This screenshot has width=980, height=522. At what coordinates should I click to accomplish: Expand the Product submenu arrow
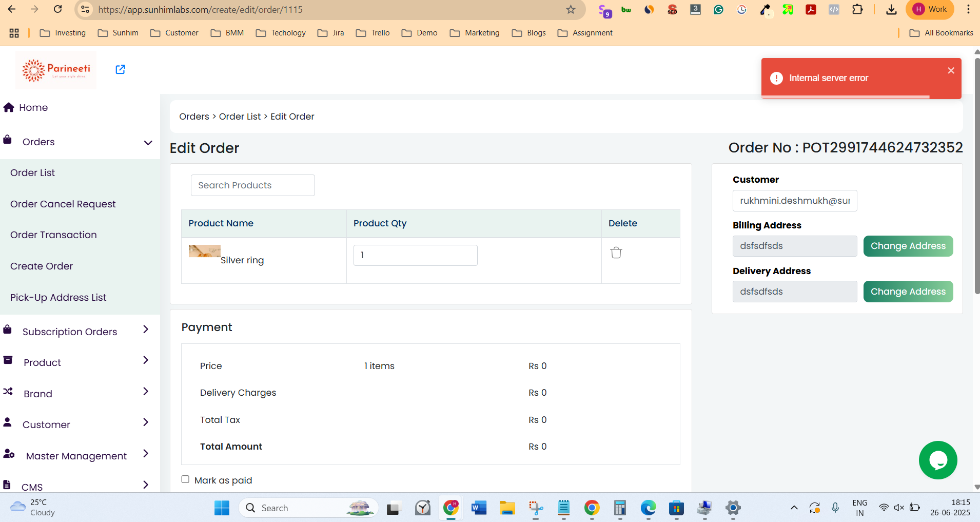click(x=146, y=360)
